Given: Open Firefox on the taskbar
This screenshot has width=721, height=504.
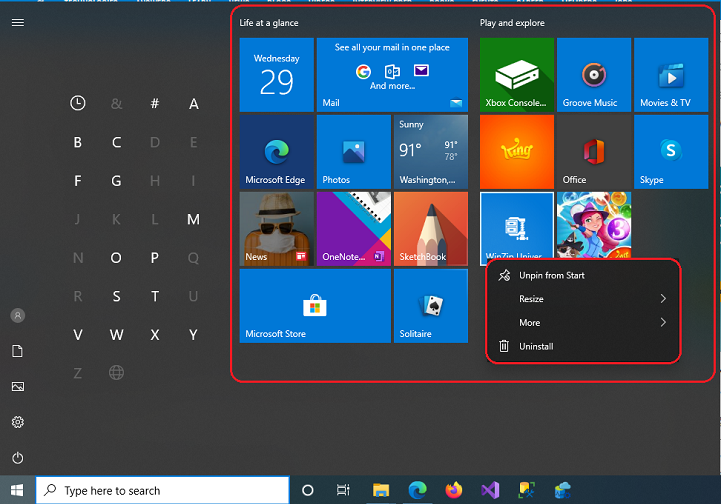Looking at the screenshot, I should click(x=454, y=490).
